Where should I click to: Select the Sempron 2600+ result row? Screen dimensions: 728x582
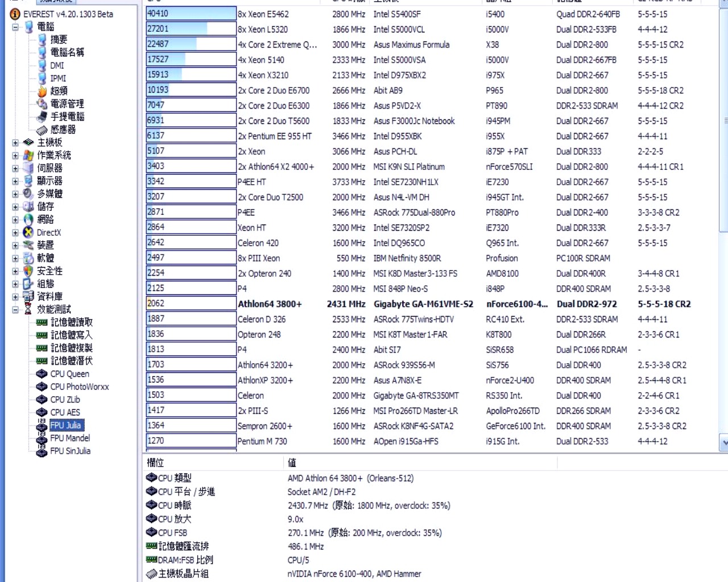[x=431, y=426]
